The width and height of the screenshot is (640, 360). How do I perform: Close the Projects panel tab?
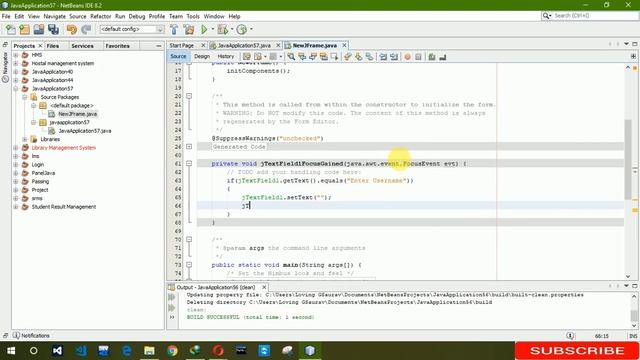(40, 46)
